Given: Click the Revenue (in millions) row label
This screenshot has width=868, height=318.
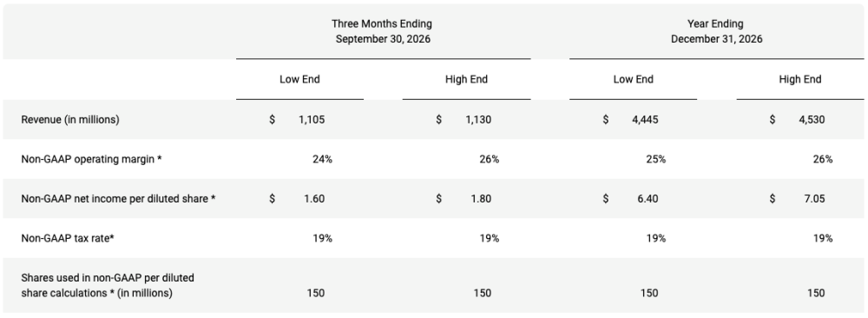Looking at the screenshot, I should 70,120.
